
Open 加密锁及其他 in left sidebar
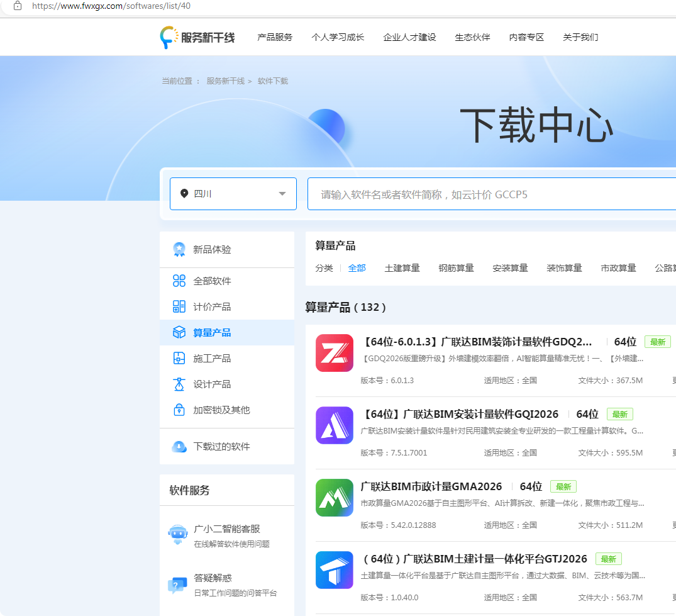227,410
